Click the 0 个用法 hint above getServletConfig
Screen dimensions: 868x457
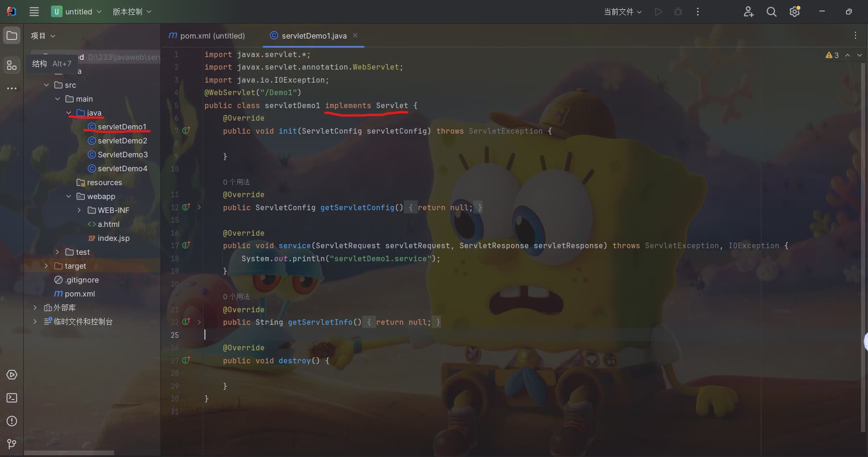coord(236,182)
